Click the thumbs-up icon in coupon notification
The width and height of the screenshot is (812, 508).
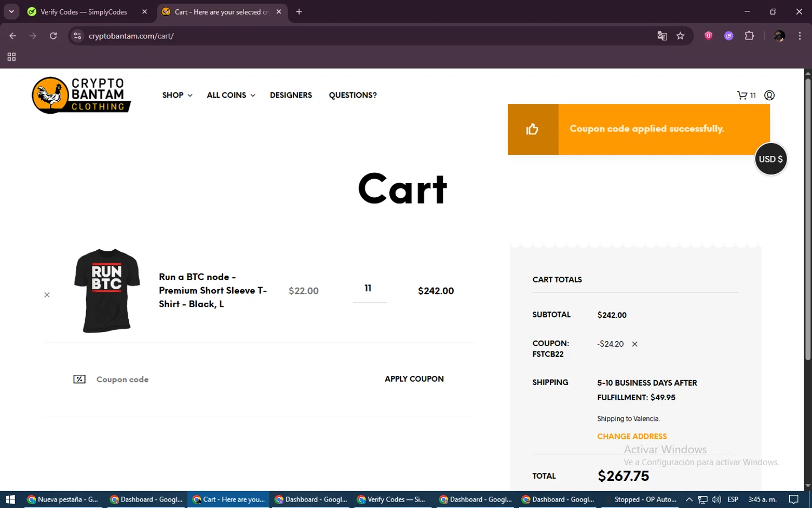[x=533, y=129]
